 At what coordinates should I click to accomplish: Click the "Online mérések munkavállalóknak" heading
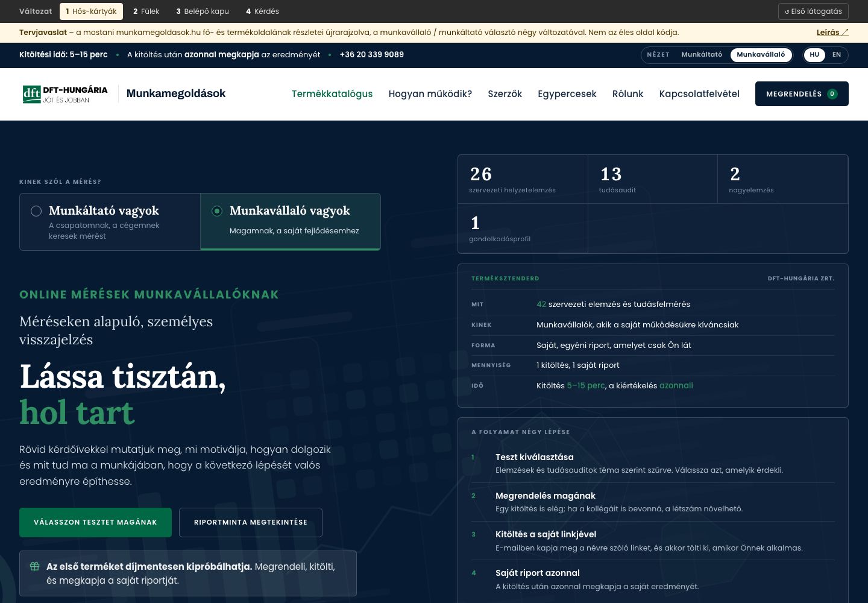tap(149, 295)
